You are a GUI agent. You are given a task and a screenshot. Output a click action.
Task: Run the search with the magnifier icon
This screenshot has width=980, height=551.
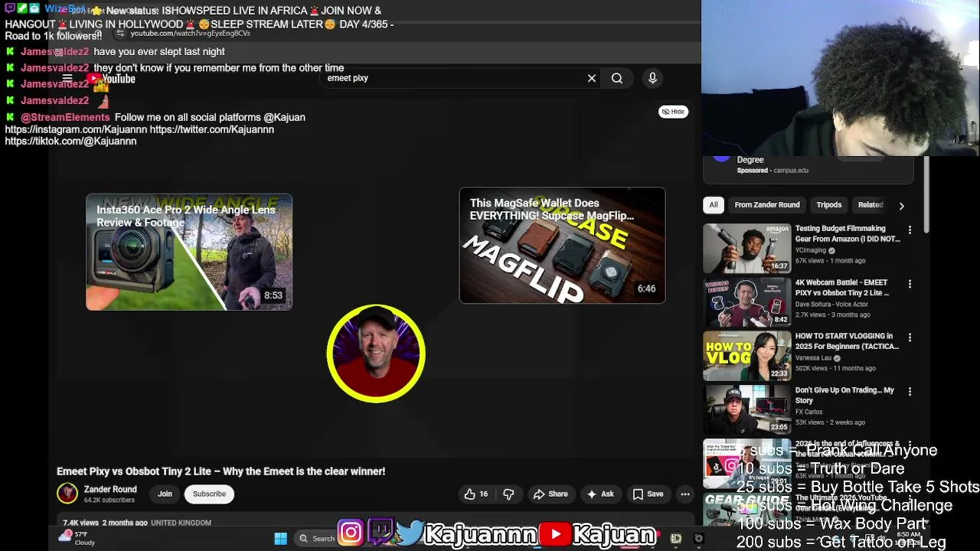[617, 78]
